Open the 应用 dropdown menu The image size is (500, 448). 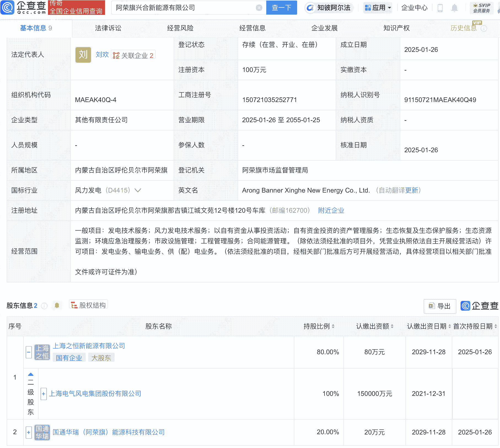click(x=377, y=8)
